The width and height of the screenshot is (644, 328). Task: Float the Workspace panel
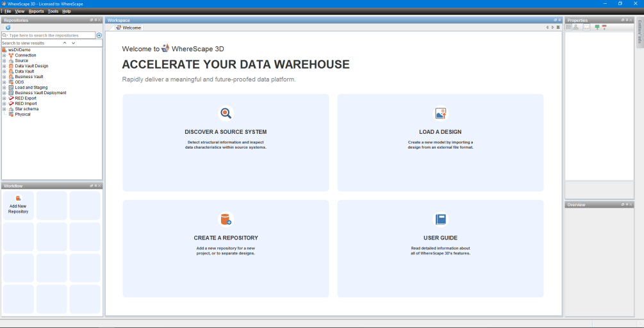coord(555,20)
